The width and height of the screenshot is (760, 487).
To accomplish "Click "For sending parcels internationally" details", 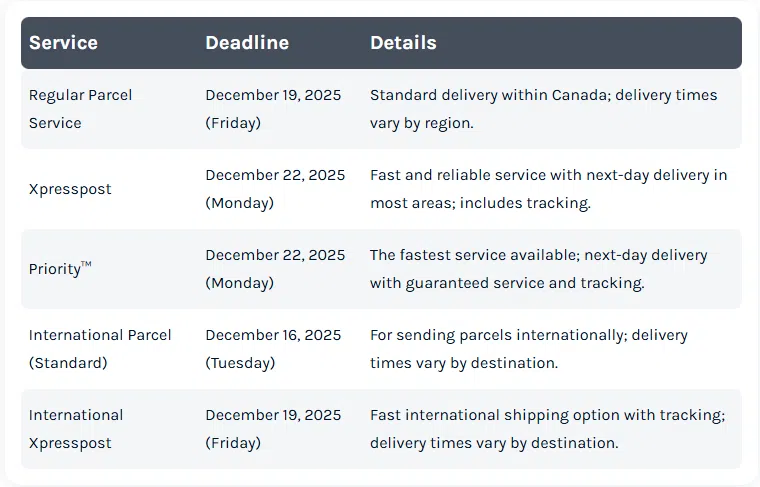I will tap(528, 349).
